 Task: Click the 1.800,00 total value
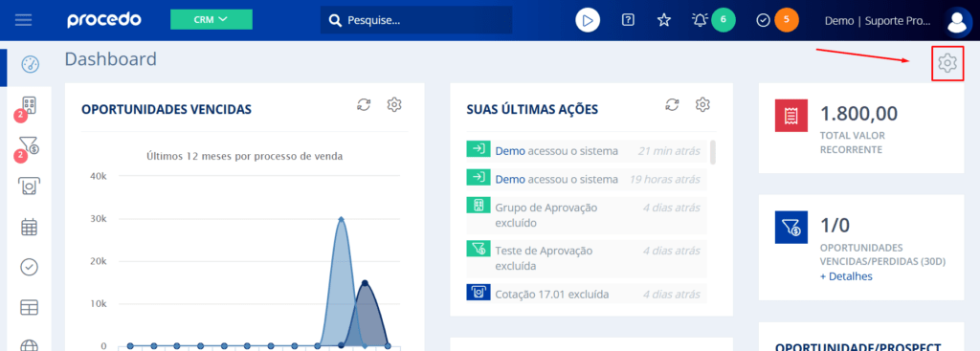tap(858, 113)
